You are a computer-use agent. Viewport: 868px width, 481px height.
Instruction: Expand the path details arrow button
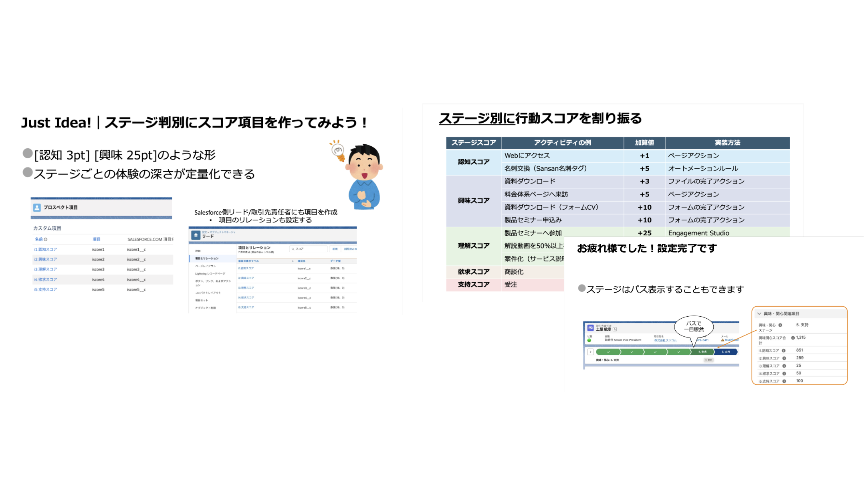point(590,352)
